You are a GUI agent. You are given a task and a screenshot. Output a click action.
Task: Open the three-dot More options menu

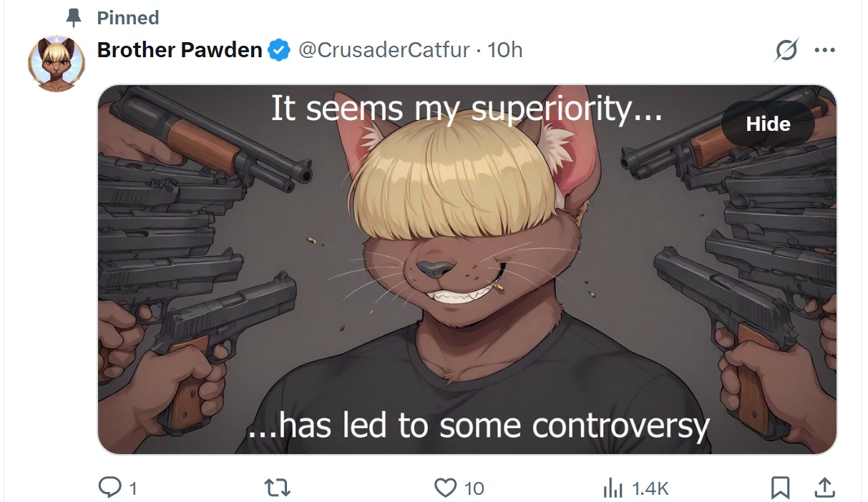point(825,50)
